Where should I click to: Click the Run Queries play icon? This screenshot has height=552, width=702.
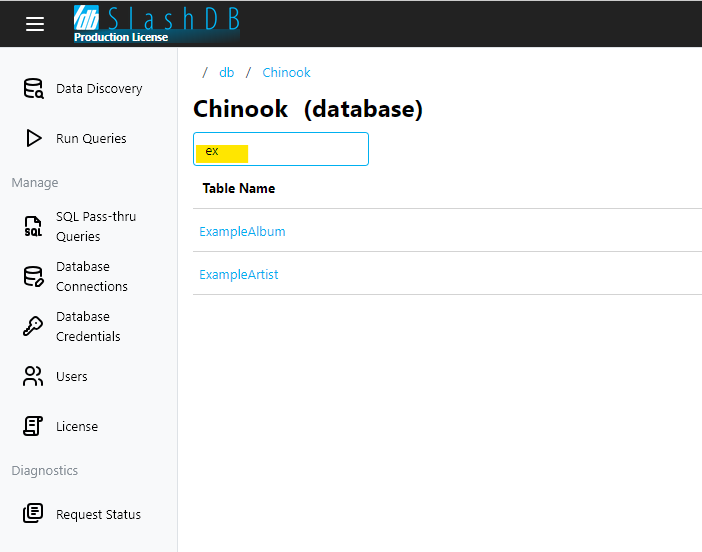coord(34,139)
